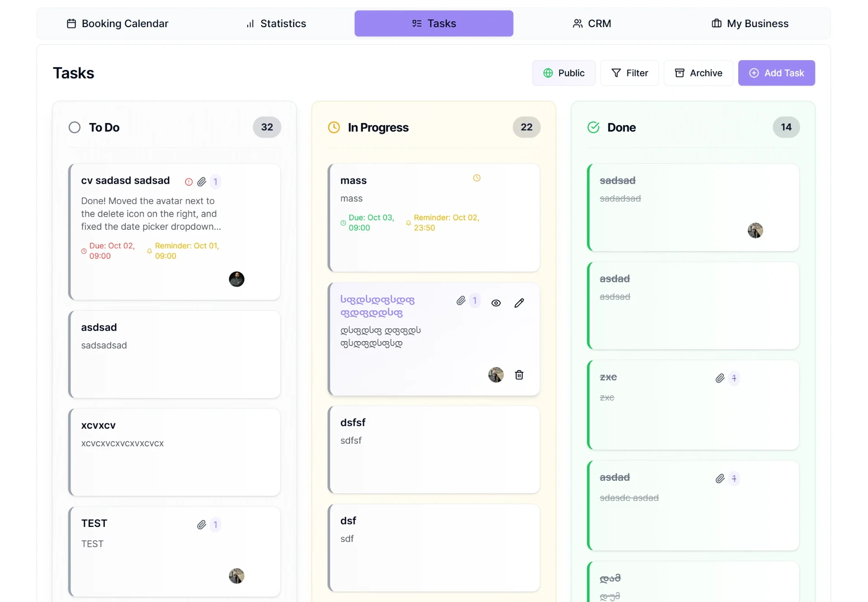Click the Add Task button
Screen dimensions: 868x602
click(776, 73)
